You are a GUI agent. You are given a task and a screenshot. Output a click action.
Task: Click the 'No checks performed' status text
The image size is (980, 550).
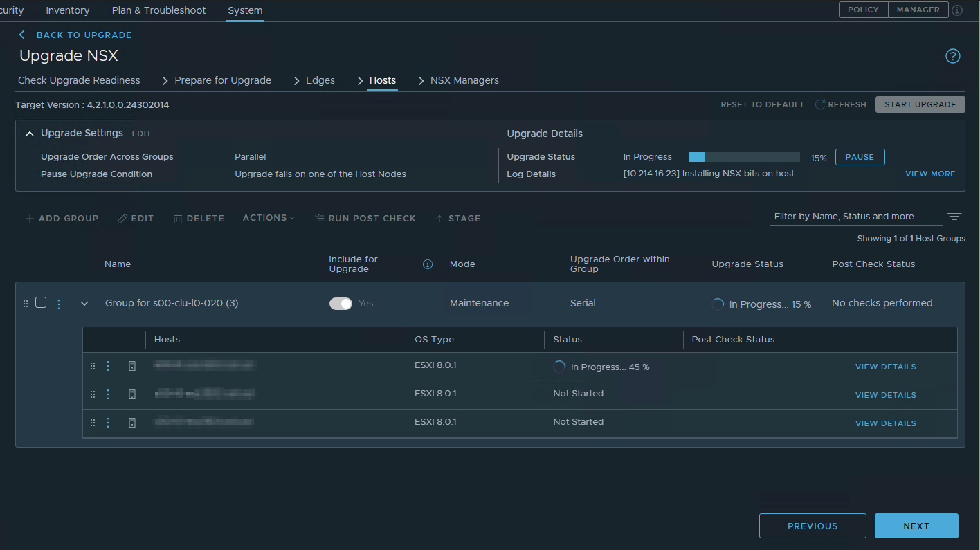882,303
